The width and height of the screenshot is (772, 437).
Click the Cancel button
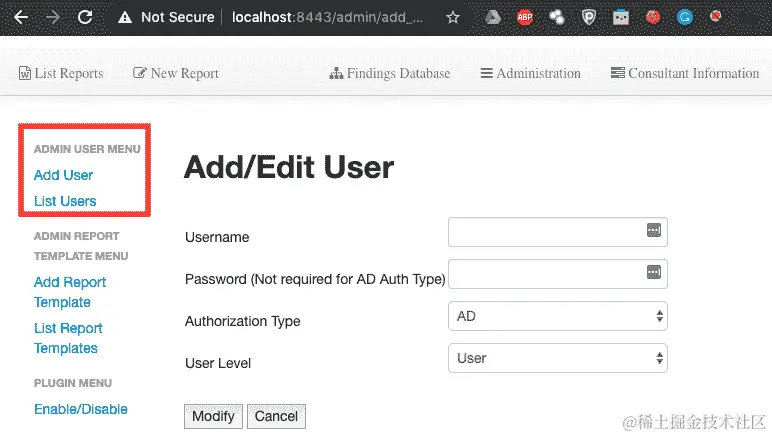pos(276,416)
